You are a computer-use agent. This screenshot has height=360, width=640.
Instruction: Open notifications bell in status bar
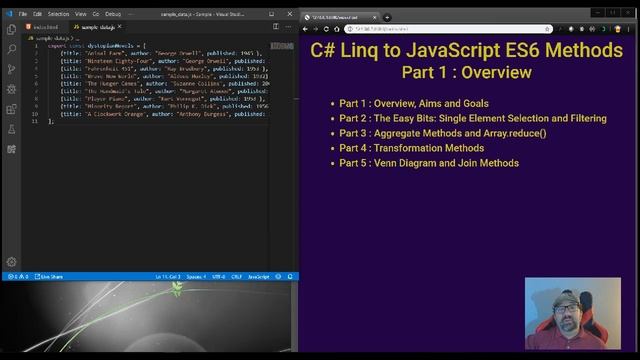(290, 276)
